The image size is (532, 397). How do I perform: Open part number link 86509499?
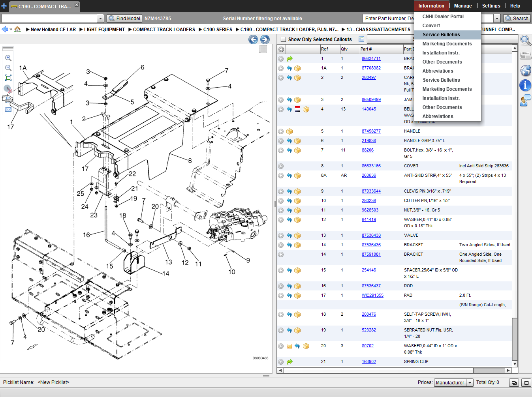(x=371, y=100)
